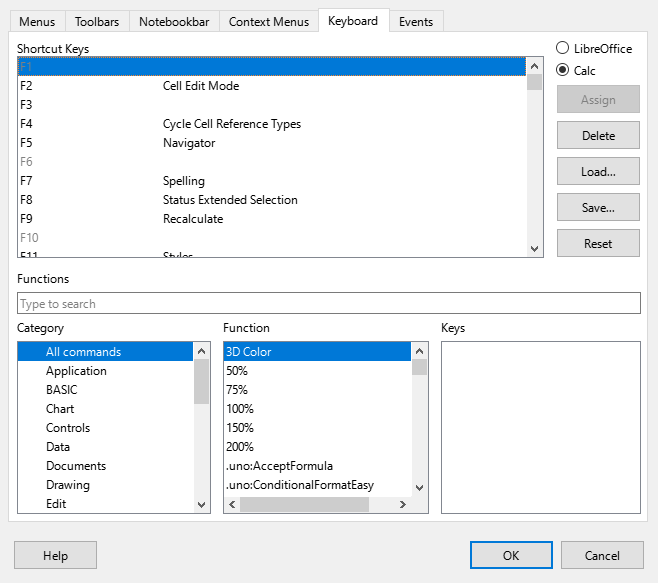The width and height of the screenshot is (658, 583).
Task: Click down arrow of Shortcut Keys scrollbar
Action: pos(534,248)
